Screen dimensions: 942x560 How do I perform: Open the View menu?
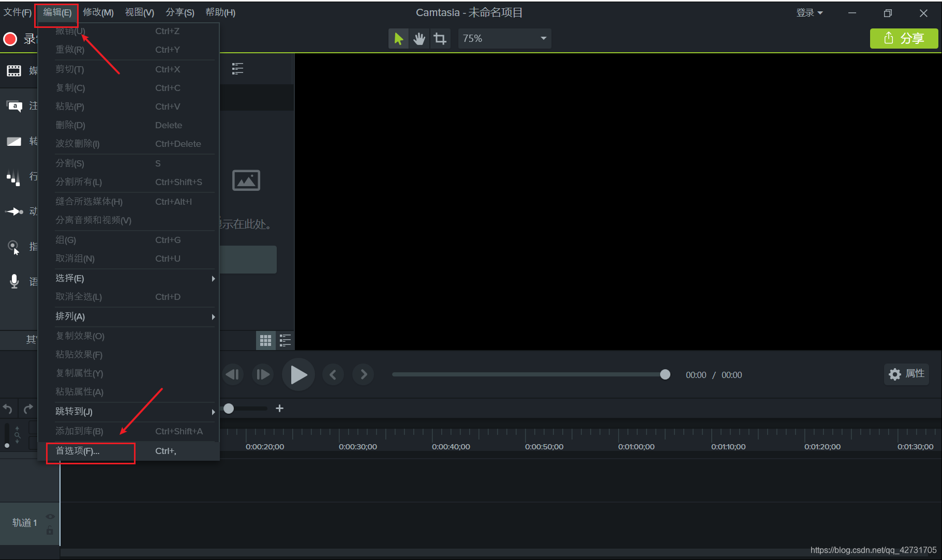(x=140, y=12)
